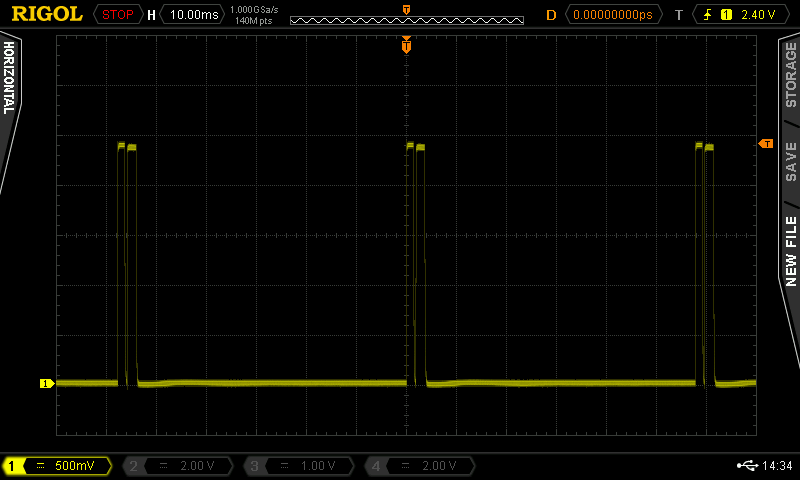
Task: Open the 10.00ms horizontal timebase setting
Action: tap(194, 14)
